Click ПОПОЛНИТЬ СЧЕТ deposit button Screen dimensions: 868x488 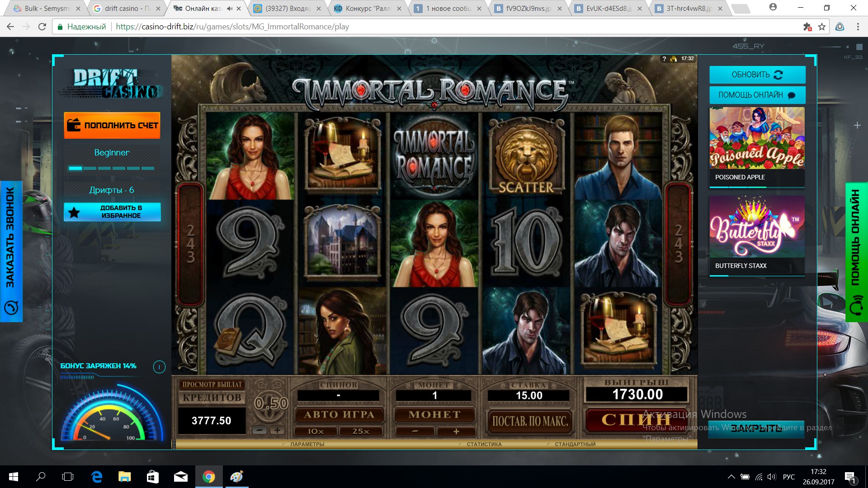coord(112,125)
